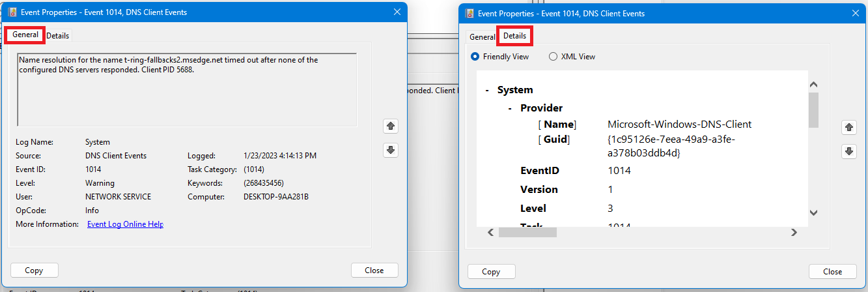This screenshot has height=292, width=868.
Task: Collapse the Provider node in details tree
Action: point(511,108)
